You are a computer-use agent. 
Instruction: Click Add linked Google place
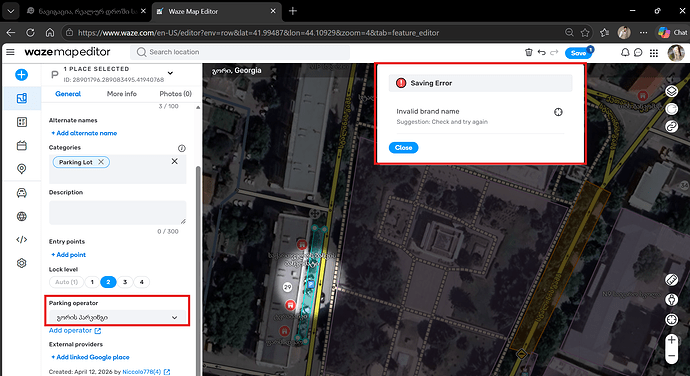(x=90, y=357)
